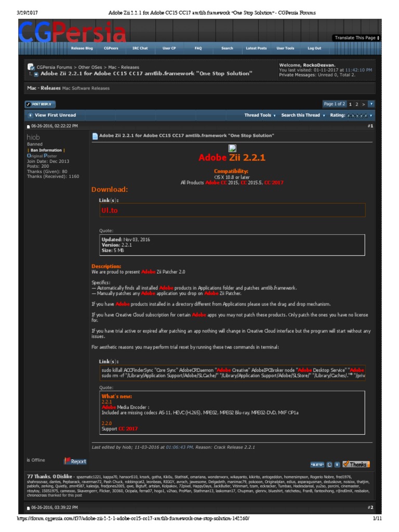This screenshot has width=399, height=532.
Task: Click the post title document icon
Action: pos(95,136)
